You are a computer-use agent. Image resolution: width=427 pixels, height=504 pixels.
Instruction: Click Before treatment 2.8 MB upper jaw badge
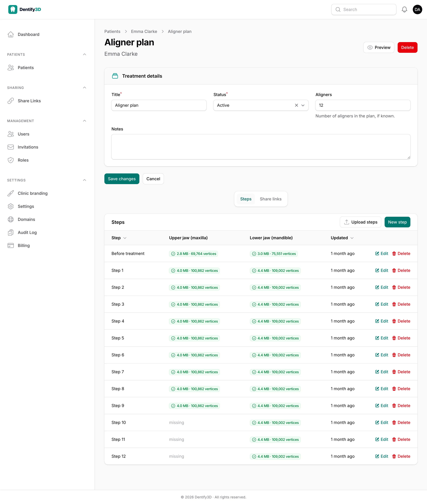[x=193, y=254]
